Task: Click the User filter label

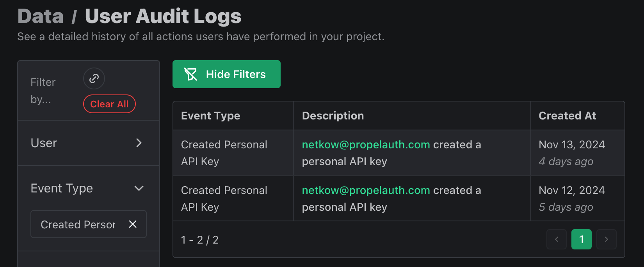Action: point(44,143)
